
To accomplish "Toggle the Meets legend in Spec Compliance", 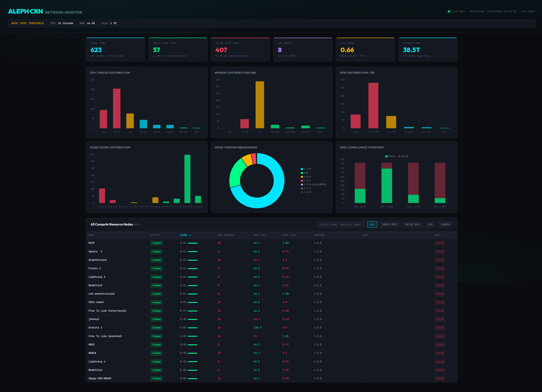I will coord(390,156).
